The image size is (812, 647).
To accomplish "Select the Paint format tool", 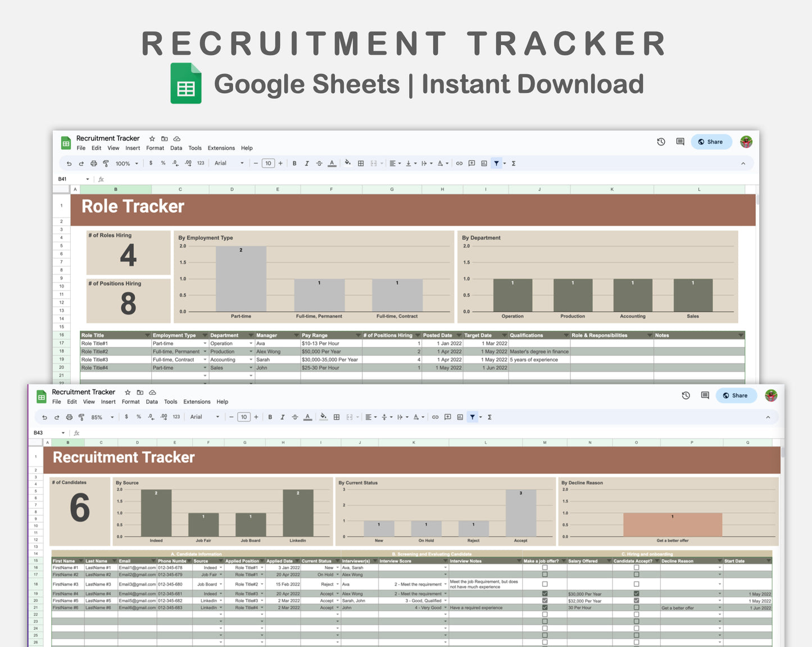I will point(81,417).
